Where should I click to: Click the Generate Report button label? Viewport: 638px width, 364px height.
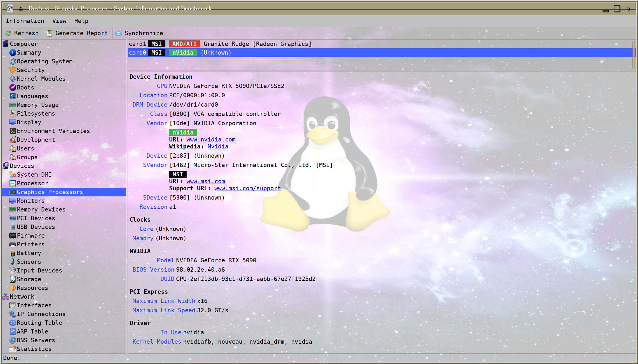coord(81,33)
